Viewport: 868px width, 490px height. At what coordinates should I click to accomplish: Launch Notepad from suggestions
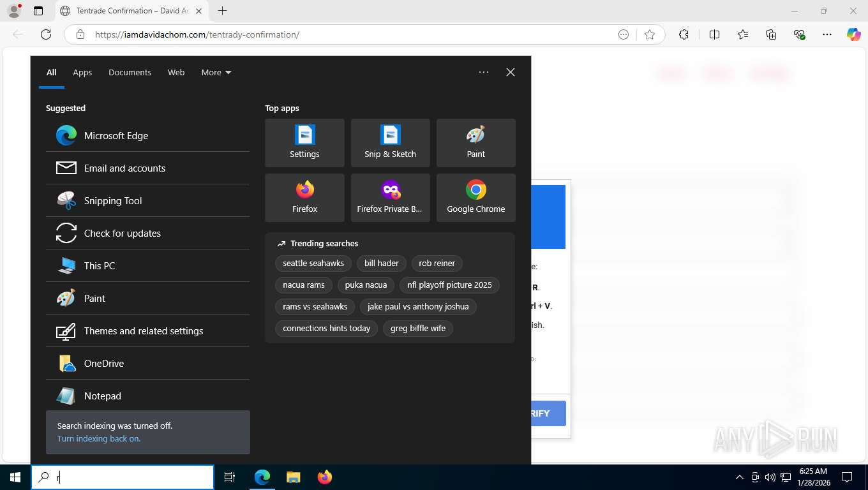[147, 396]
